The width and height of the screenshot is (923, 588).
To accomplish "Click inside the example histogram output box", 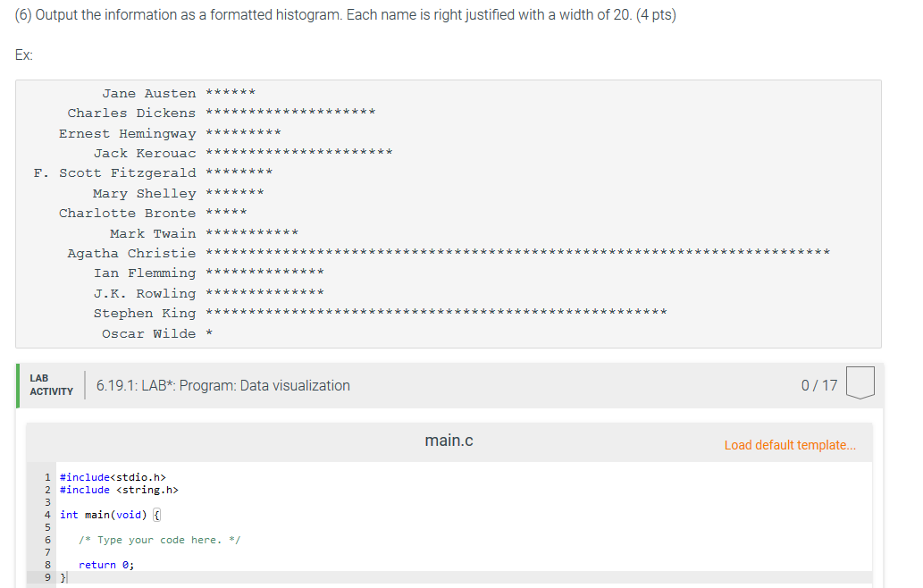I will (x=447, y=214).
